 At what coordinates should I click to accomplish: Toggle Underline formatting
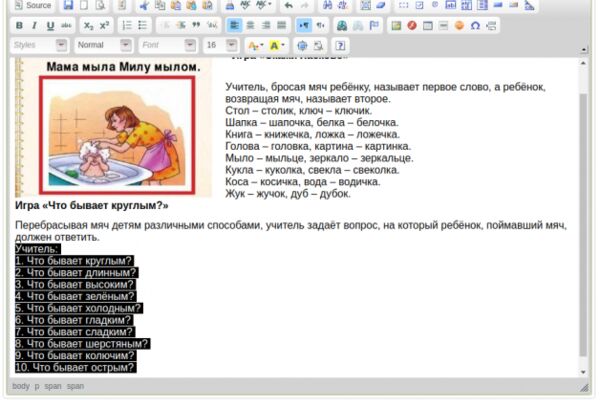tap(50, 26)
